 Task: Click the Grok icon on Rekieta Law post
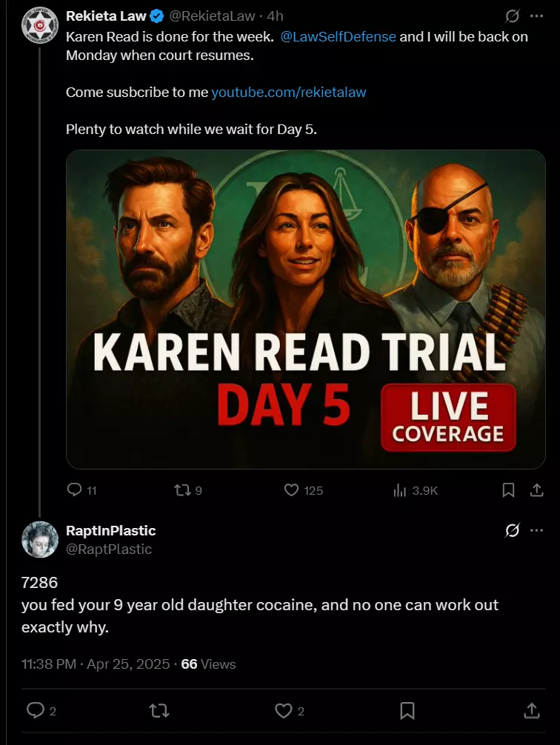pyautogui.click(x=512, y=16)
